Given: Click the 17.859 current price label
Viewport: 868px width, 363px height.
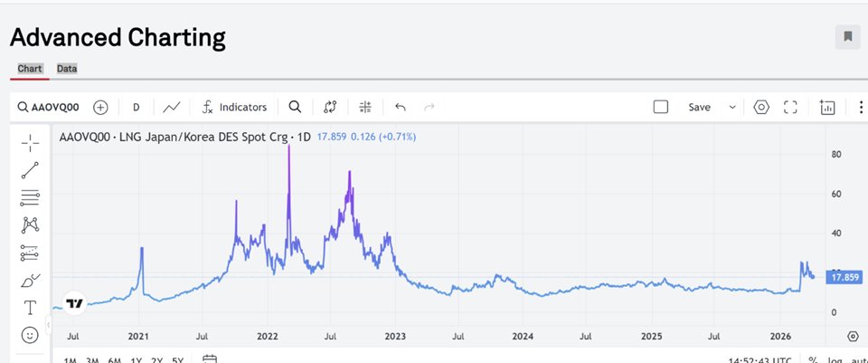Looking at the screenshot, I should [x=844, y=278].
